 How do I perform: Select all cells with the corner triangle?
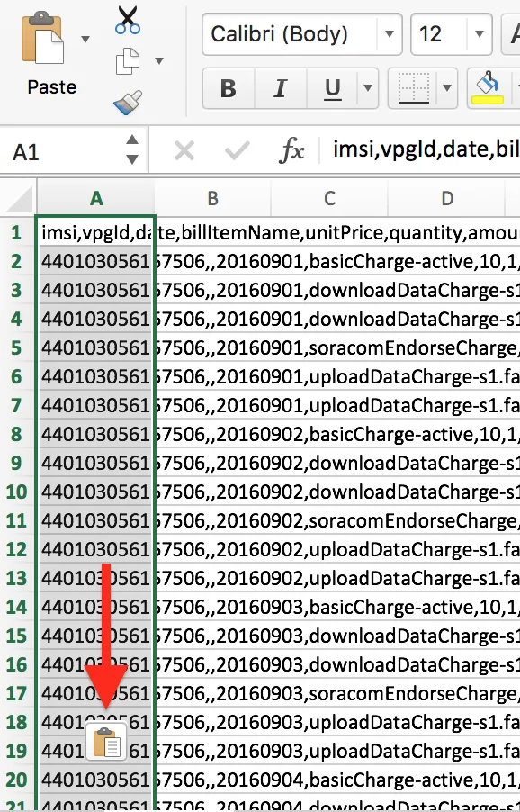tap(18, 198)
